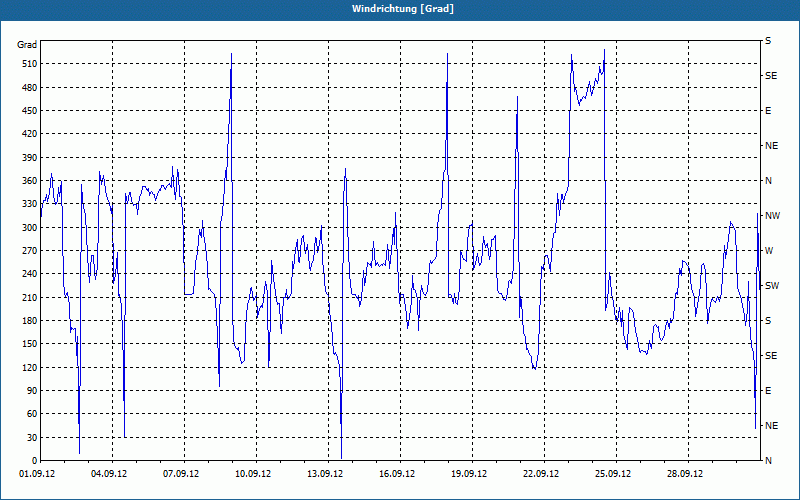Click the chart title Windrichtung [Grad]
This screenshot has height=500, width=800.
click(403, 9)
